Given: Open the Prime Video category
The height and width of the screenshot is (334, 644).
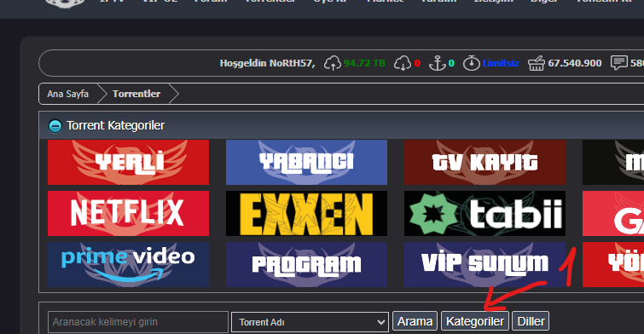Looking at the screenshot, I should (x=128, y=265).
